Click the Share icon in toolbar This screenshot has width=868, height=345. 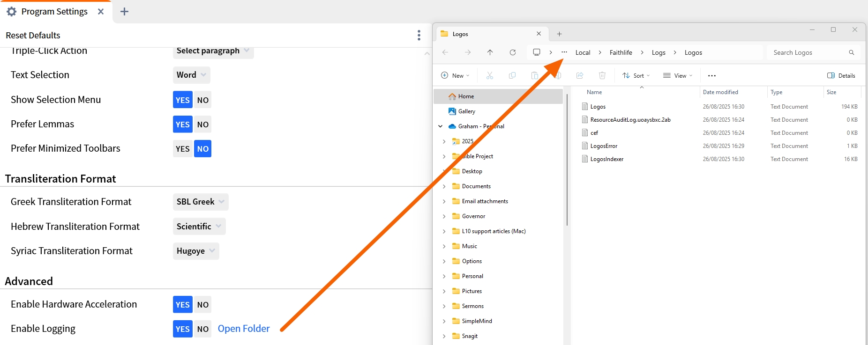580,75
